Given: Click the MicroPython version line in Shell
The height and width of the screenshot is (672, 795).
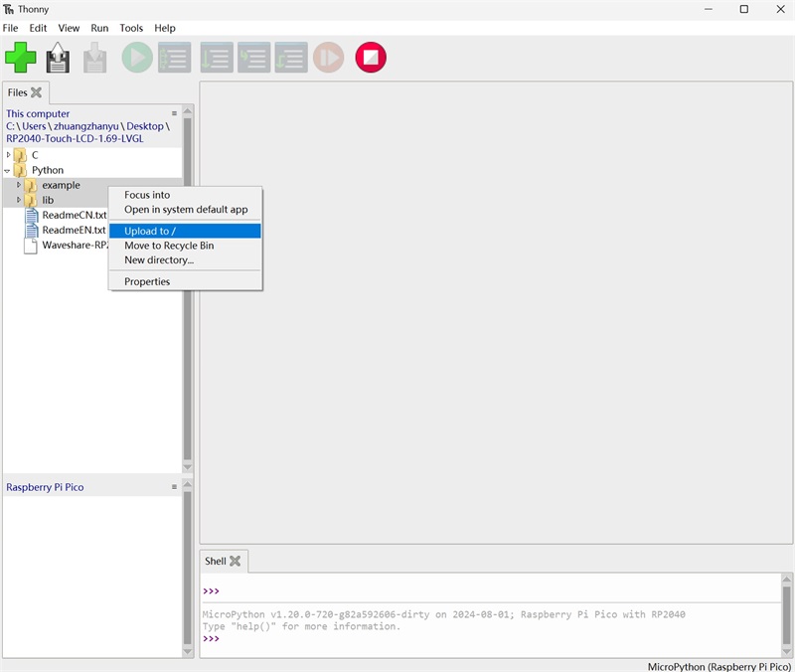Looking at the screenshot, I should tap(443, 614).
